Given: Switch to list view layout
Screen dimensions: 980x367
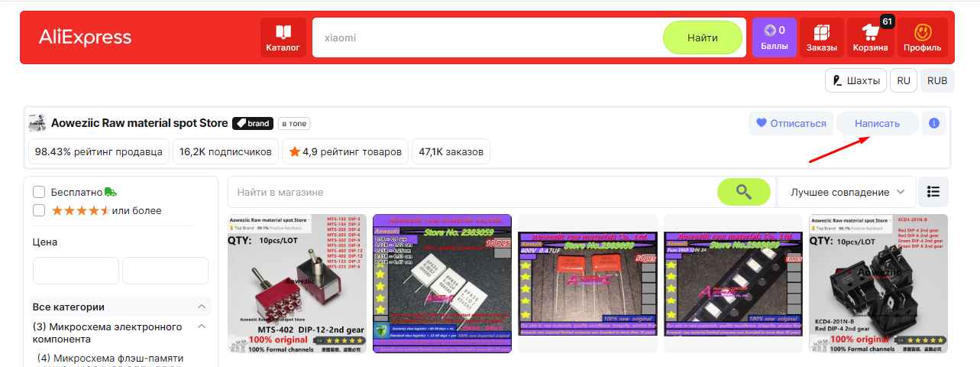Looking at the screenshot, I should [933, 192].
